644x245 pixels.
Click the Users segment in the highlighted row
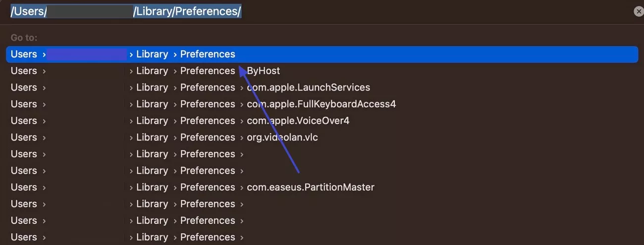(24, 54)
